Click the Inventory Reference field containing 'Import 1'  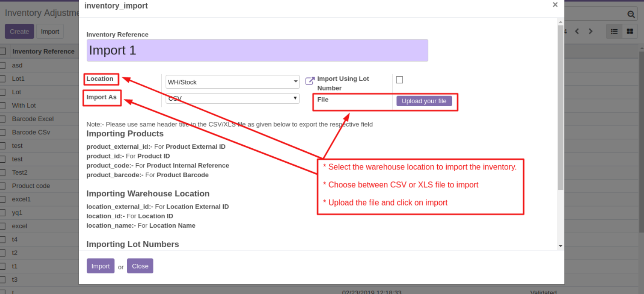[x=257, y=51]
